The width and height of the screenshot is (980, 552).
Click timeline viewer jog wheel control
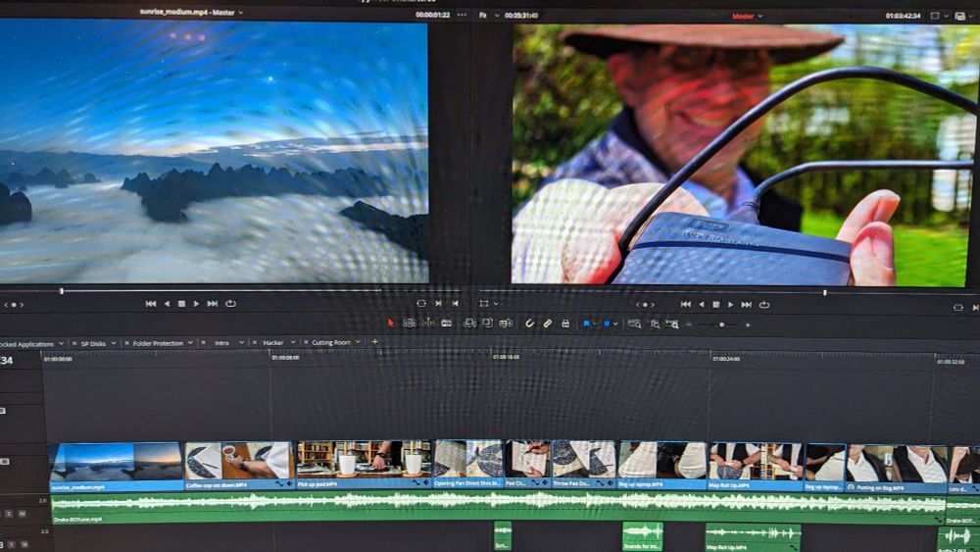(646, 305)
